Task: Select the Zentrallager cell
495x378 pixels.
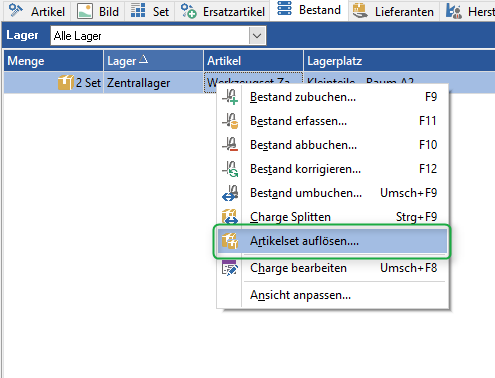Action: [153, 82]
